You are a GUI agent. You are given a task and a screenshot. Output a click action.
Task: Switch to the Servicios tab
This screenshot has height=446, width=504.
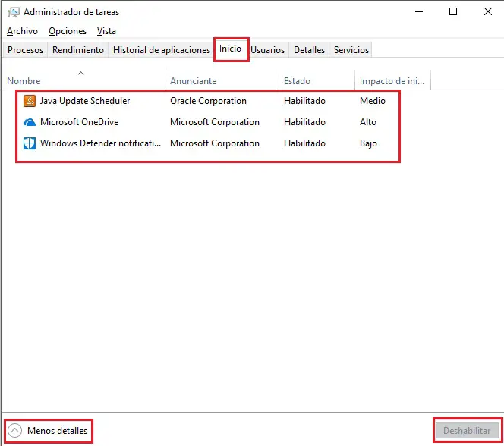click(x=351, y=50)
